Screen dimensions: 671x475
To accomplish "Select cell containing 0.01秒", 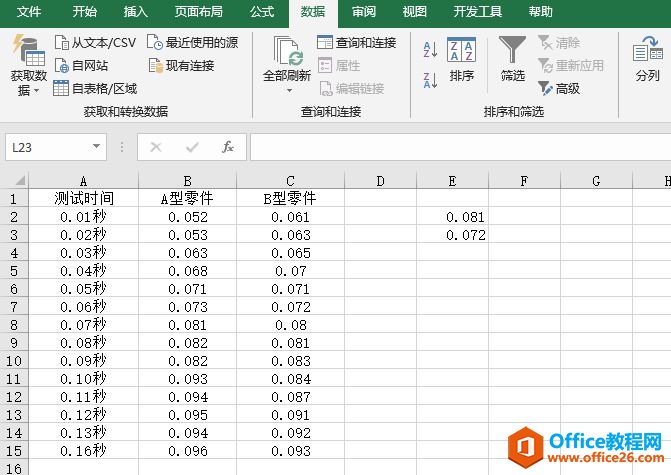I will [83, 217].
